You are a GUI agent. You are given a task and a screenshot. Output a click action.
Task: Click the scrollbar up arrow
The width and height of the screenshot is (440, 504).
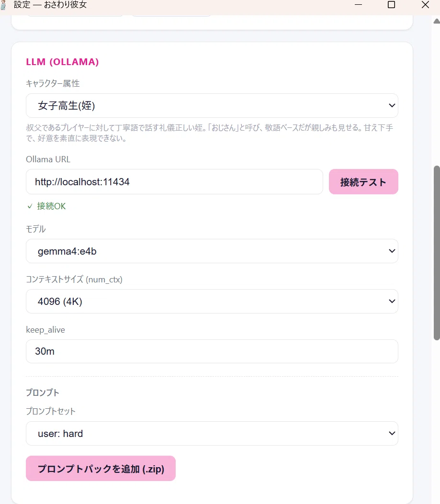(x=437, y=21)
